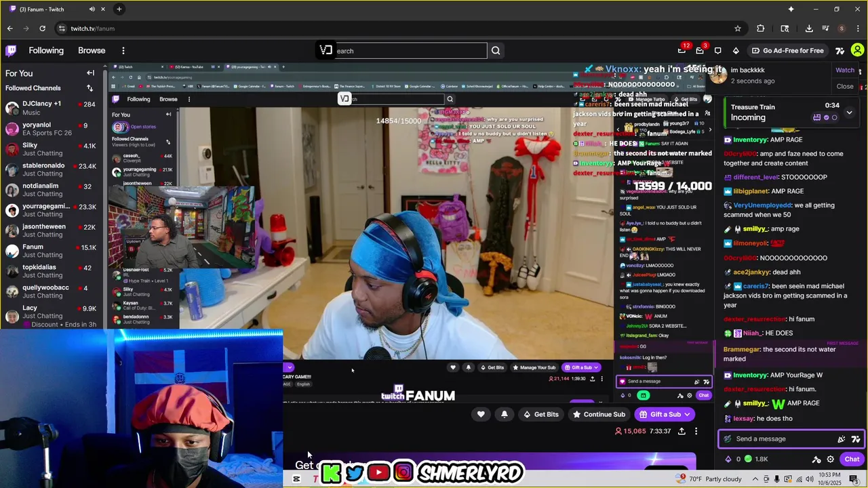
Task: Open the Twitch home logo
Action: pos(11,50)
